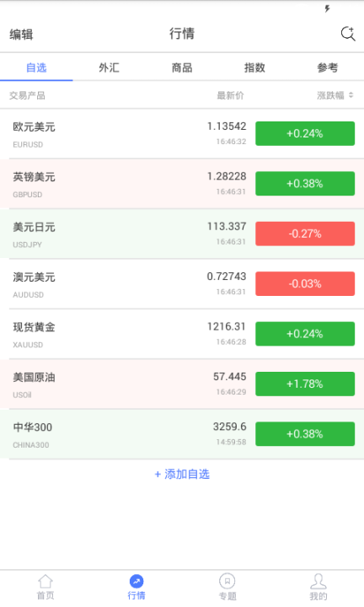Select the 行情 chart icon in bottom bar
The width and height of the screenshot is (364, 607).
pos(136,581)
